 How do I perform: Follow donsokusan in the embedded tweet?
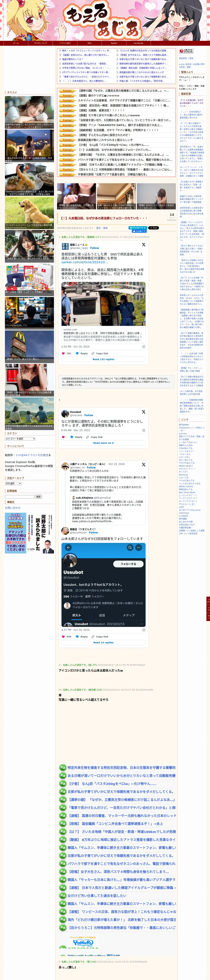[93, 533]
